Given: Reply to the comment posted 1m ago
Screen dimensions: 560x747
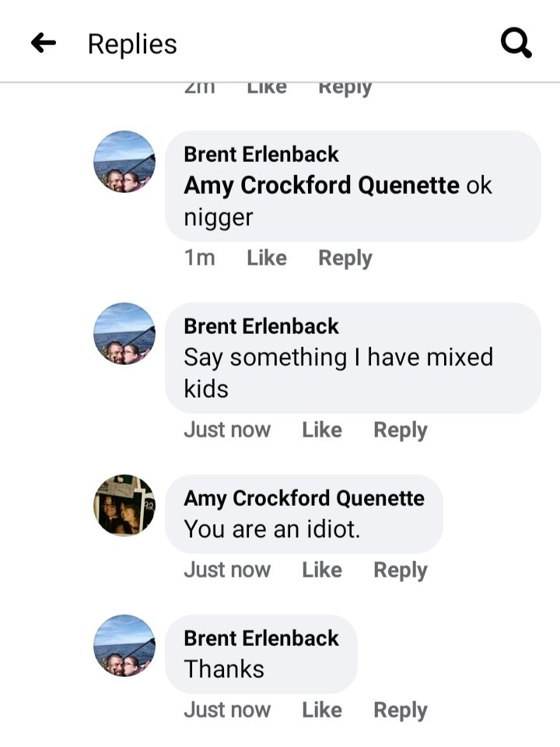Looking at the screenshot, I should coord(345,258).
